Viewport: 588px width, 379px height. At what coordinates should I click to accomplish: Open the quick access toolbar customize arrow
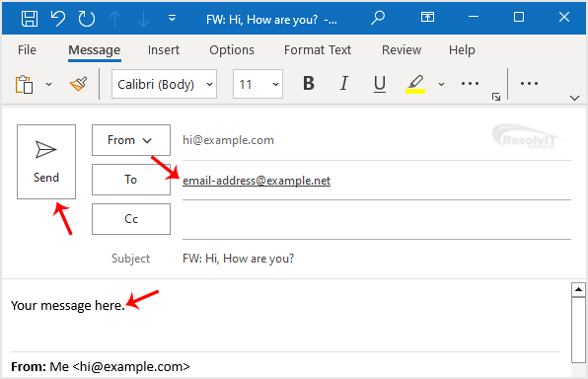[x=172, y=18]
